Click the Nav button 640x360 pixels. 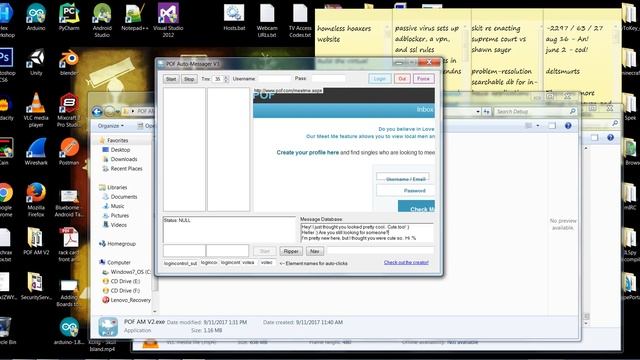coord(314,251)
